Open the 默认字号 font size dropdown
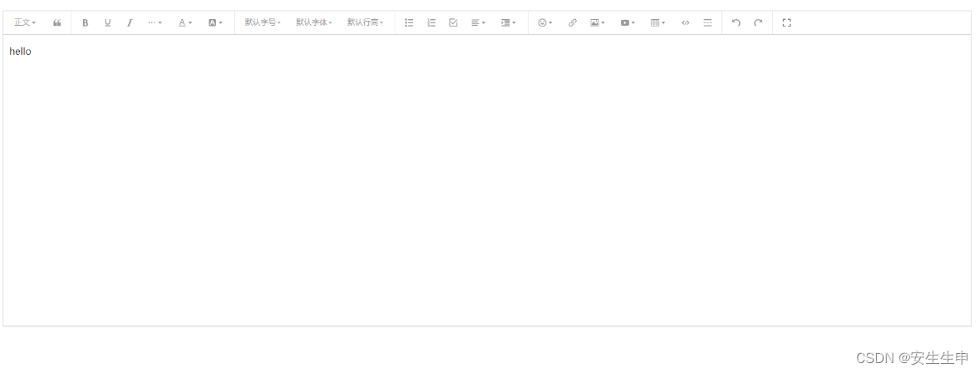Viewport: 980px width, 373px height. point(263,22)
